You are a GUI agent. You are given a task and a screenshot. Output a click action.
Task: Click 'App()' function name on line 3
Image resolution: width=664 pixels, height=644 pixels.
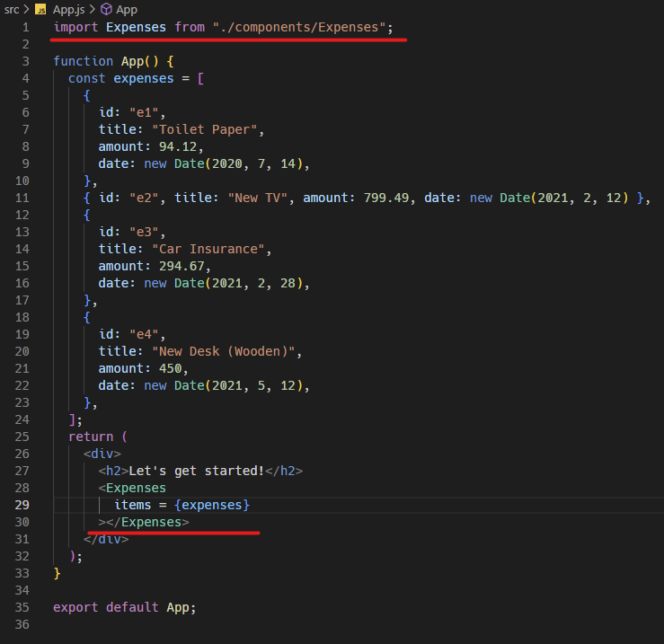(140, 61)
